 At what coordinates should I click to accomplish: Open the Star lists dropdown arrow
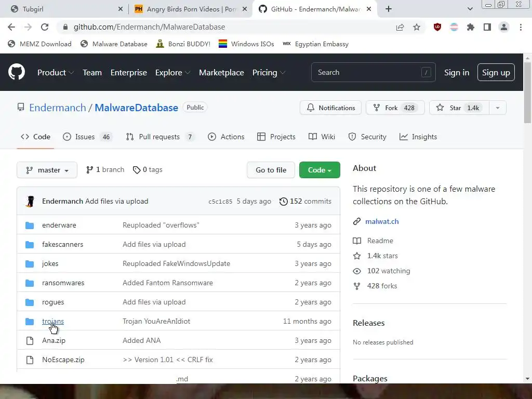click(x=498, y=108)
